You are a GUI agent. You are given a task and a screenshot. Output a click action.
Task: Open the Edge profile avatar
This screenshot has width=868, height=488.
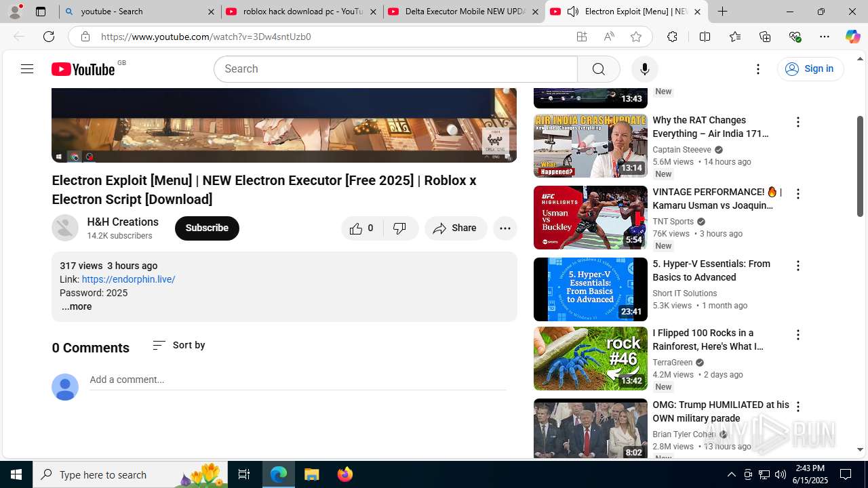tap(15, 12)
